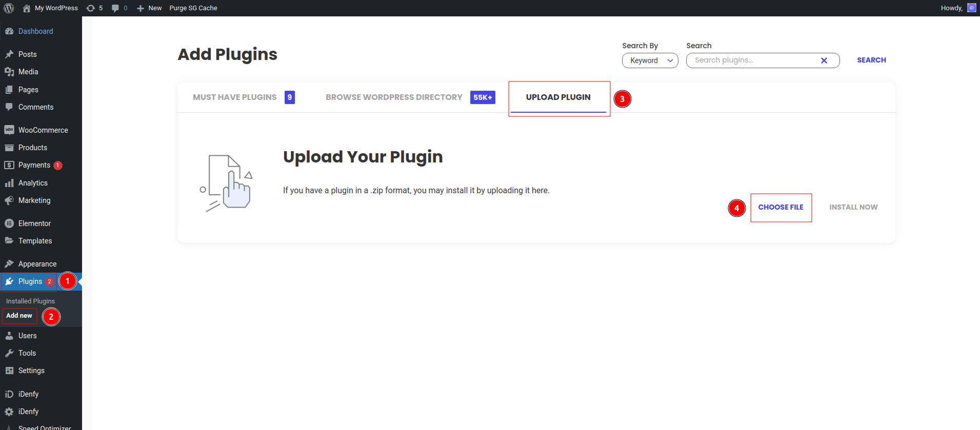Viewport: 980px width, 430px height.
Task: Click the 55K+ directory count badge
Action: point(483,97)
